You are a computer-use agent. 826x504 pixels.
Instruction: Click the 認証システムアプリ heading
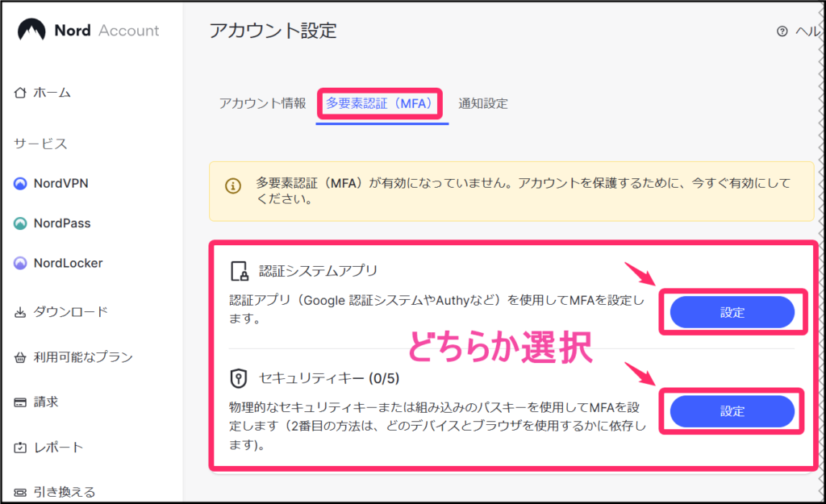tap(318, 271)
